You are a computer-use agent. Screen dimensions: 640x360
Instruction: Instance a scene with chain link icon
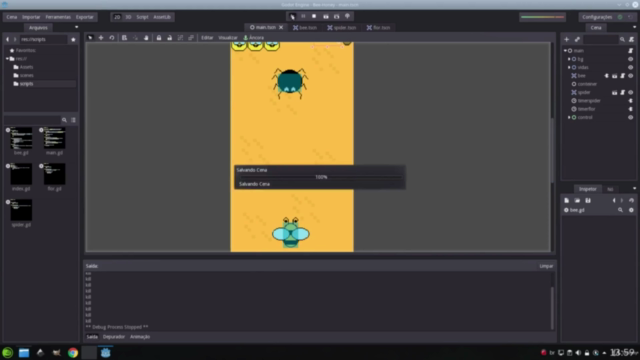coord(577,39)
